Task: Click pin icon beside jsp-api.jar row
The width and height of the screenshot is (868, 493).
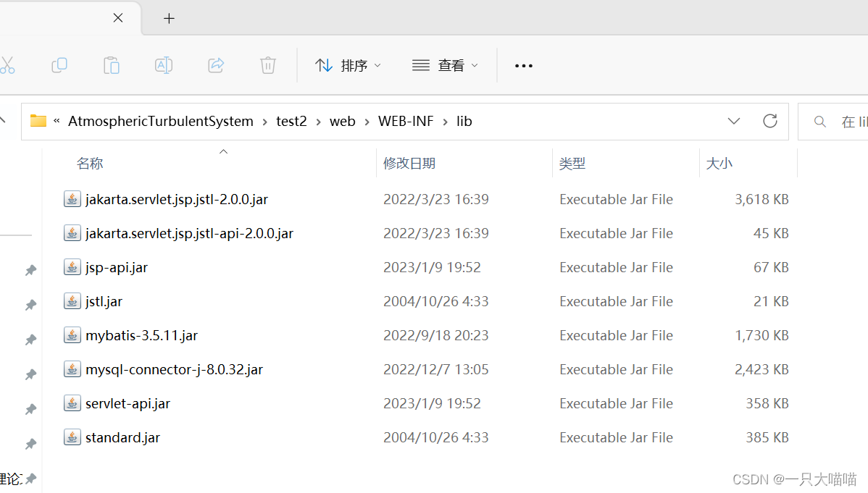Action: (31, 270)
